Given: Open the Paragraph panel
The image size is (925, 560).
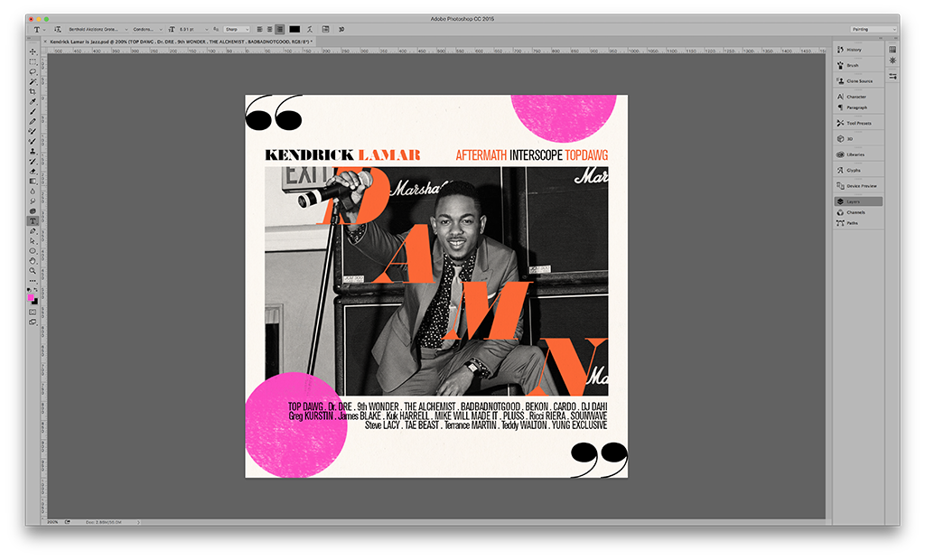Looking at the screenshot, I should point(858,107).
